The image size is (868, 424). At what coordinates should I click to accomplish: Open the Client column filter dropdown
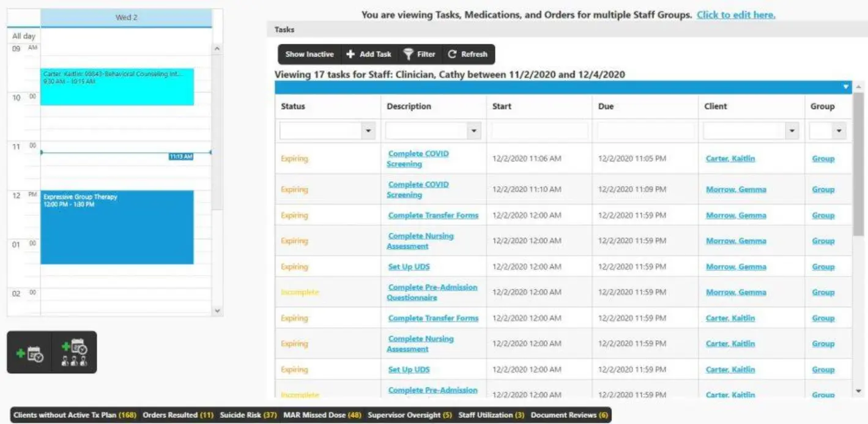pyautogui.click(x=792, y=130)
